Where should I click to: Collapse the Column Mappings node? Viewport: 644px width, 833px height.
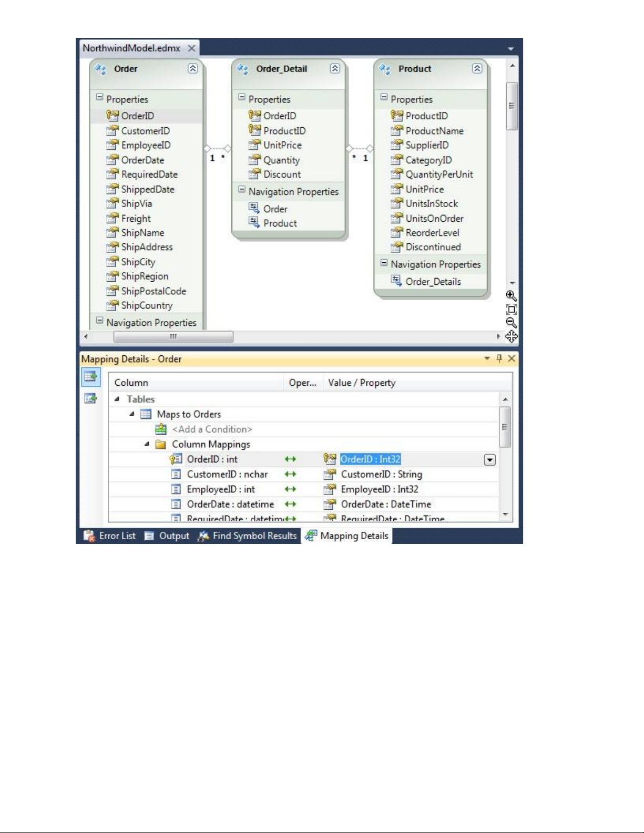coord(147,444)
